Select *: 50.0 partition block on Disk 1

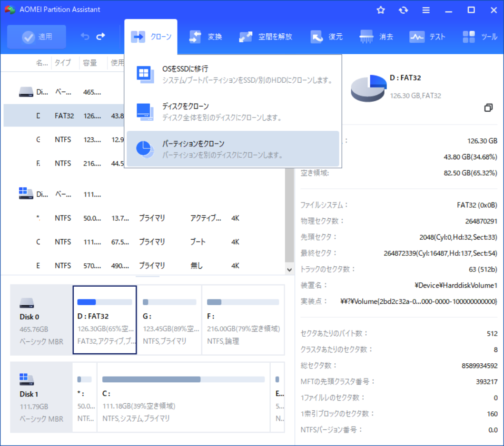click(x=85, y=397)
